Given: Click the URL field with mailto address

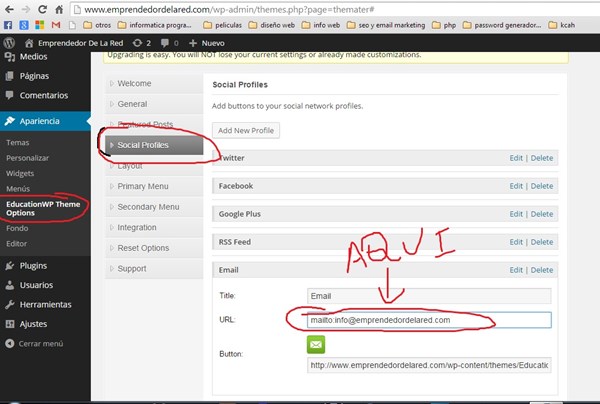Looking at the screenshot, I should coord(429,320).
